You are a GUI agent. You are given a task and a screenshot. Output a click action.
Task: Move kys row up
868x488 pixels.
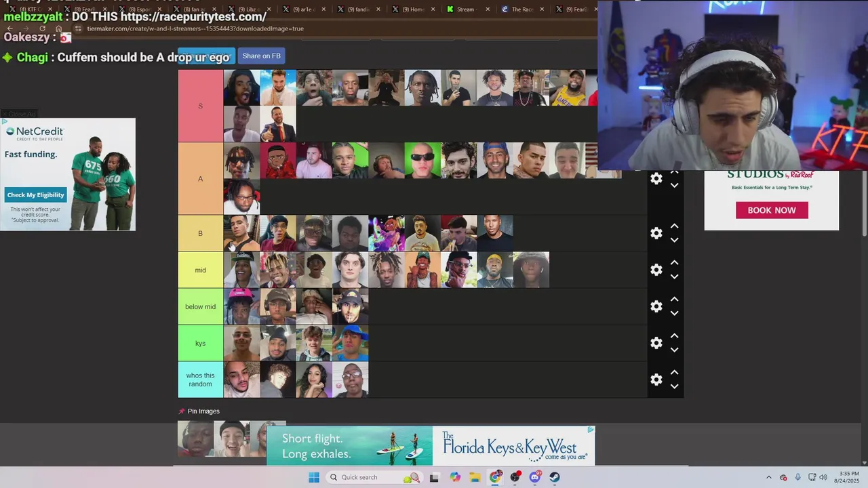click(674, 335)
